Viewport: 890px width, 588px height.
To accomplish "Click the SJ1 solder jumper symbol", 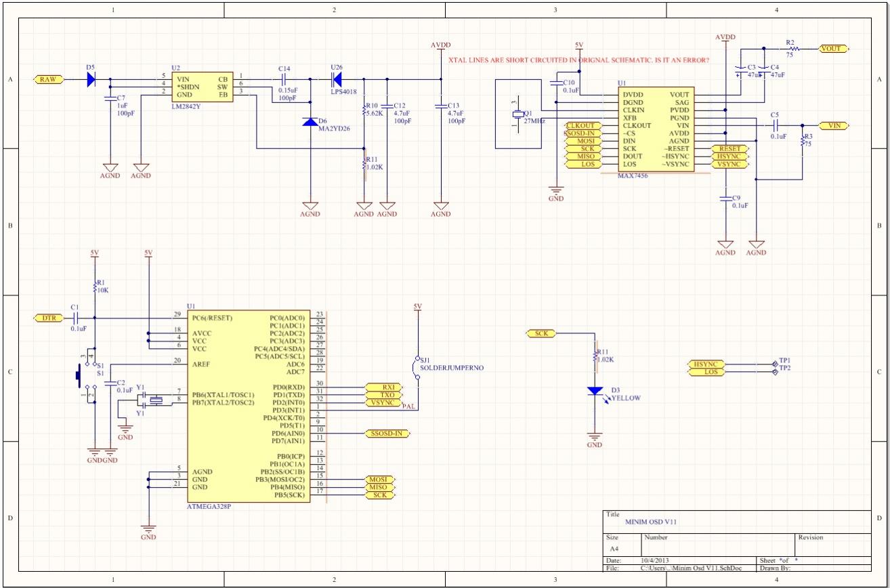I will (x=417, y=368).
